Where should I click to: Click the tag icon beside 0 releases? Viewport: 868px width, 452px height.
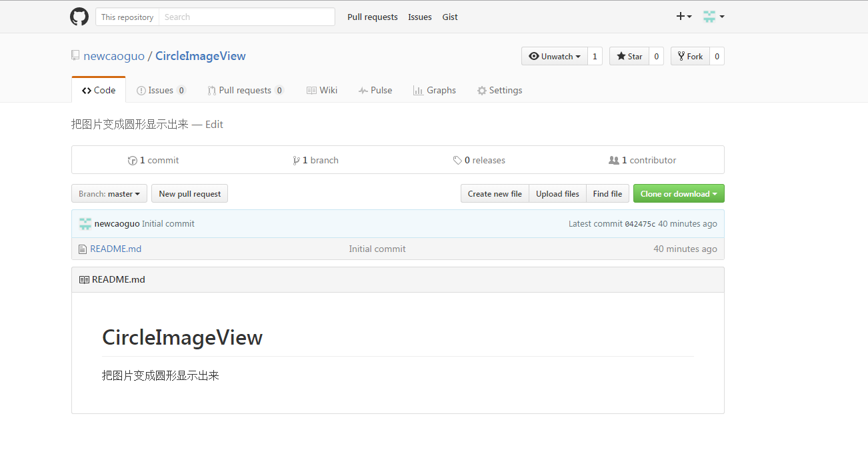[457, 161]
